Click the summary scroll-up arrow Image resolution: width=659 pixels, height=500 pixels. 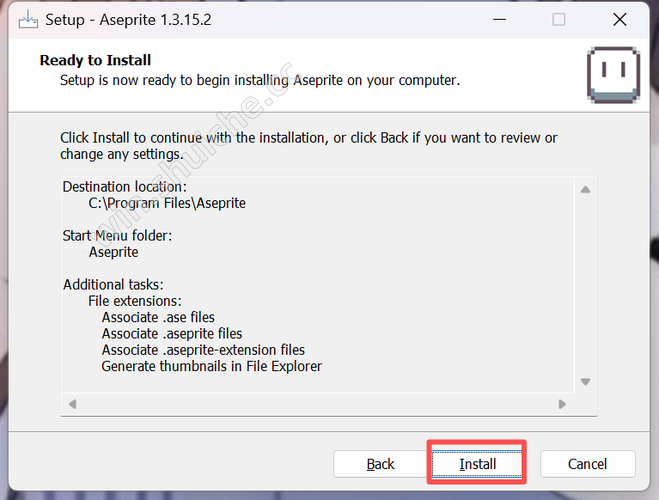(585, 189)
